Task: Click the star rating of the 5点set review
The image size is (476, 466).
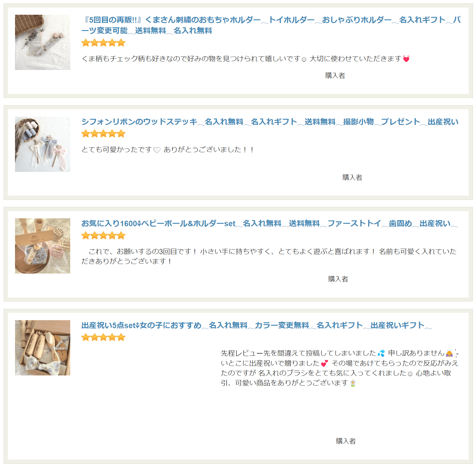Action: point(103,338)
